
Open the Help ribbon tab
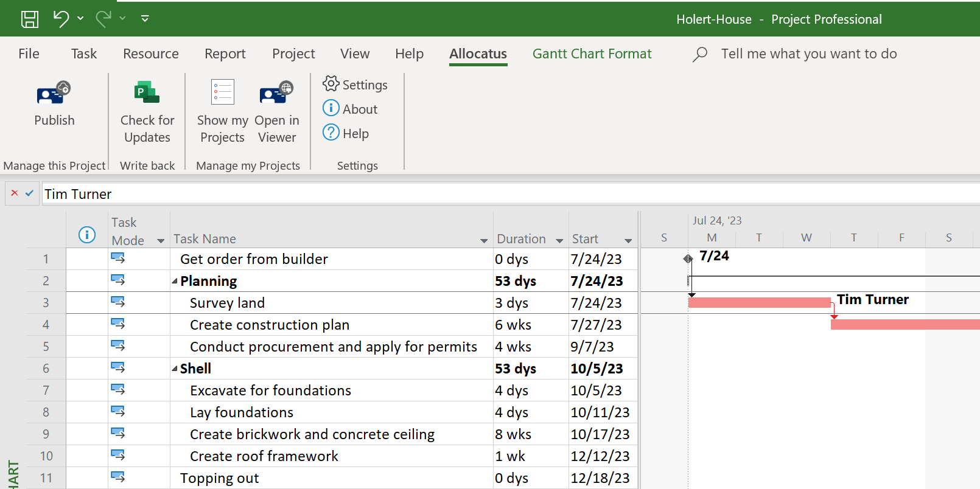[409, 54]
